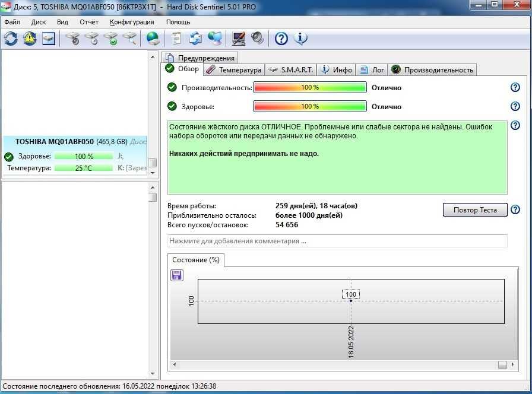Open the Помощь menu

click(x=178, y=22)
